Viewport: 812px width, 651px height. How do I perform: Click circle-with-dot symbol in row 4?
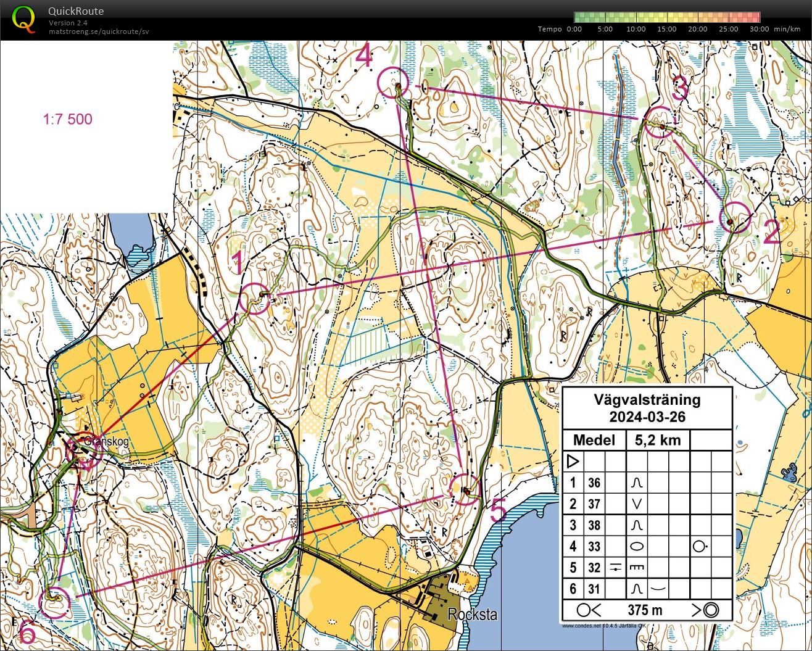tap(700, 546)
